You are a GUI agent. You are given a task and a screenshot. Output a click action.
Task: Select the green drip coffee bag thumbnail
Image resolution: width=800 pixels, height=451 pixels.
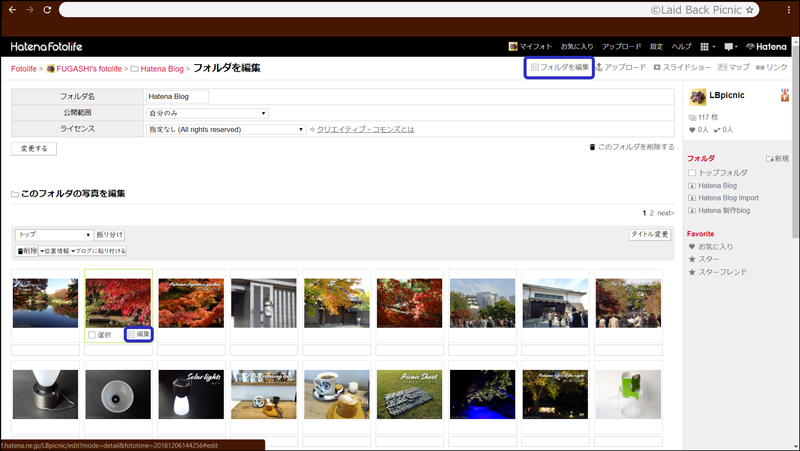(x=628, y=394)
